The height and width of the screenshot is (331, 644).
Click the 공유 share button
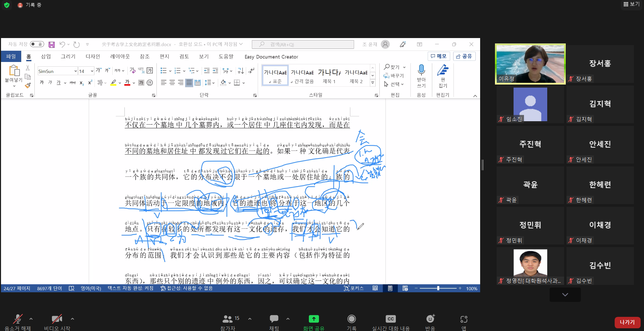[464, 56]
